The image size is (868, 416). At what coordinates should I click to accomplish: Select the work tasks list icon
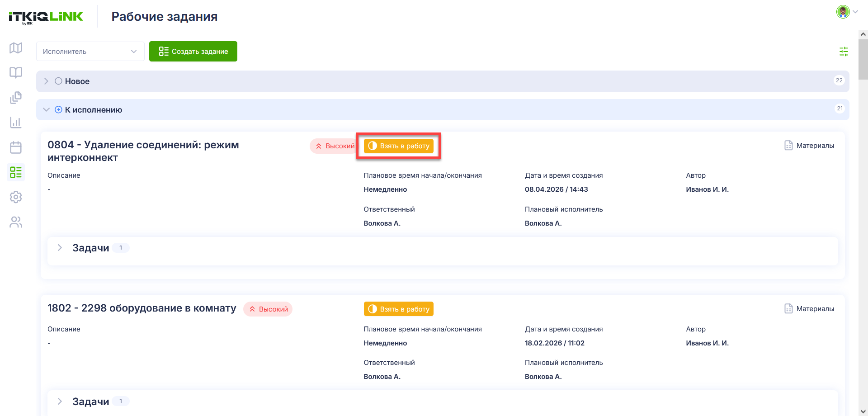point(16,172)
